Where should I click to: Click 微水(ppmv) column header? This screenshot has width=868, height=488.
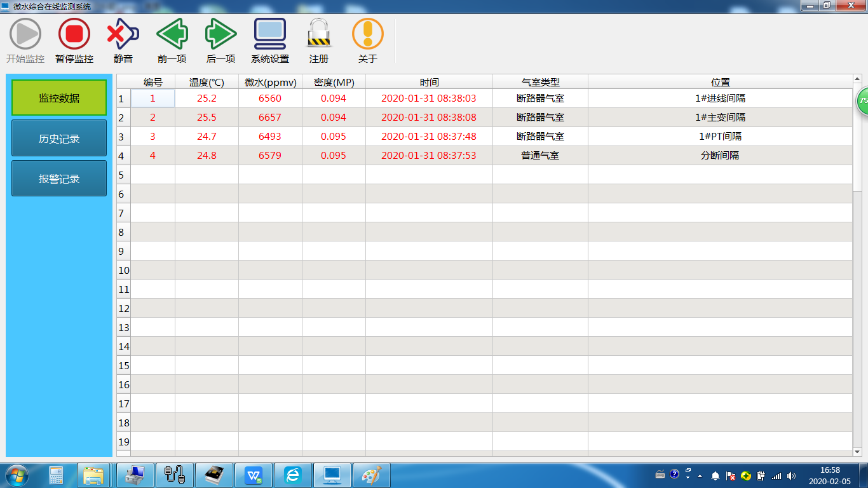tap(270, 82)
